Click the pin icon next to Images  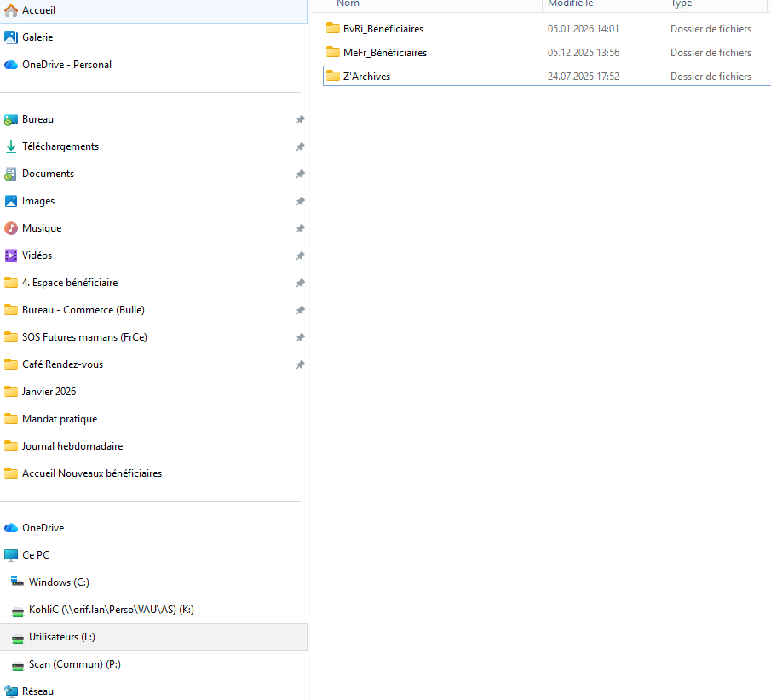tap(300, 201)
